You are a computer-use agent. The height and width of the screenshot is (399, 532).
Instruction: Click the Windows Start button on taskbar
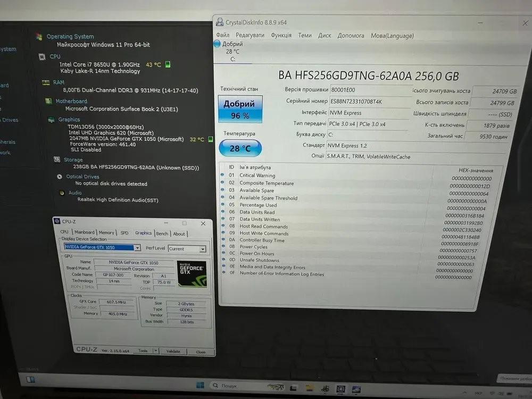pyautogui.click(x=200, y=385)
